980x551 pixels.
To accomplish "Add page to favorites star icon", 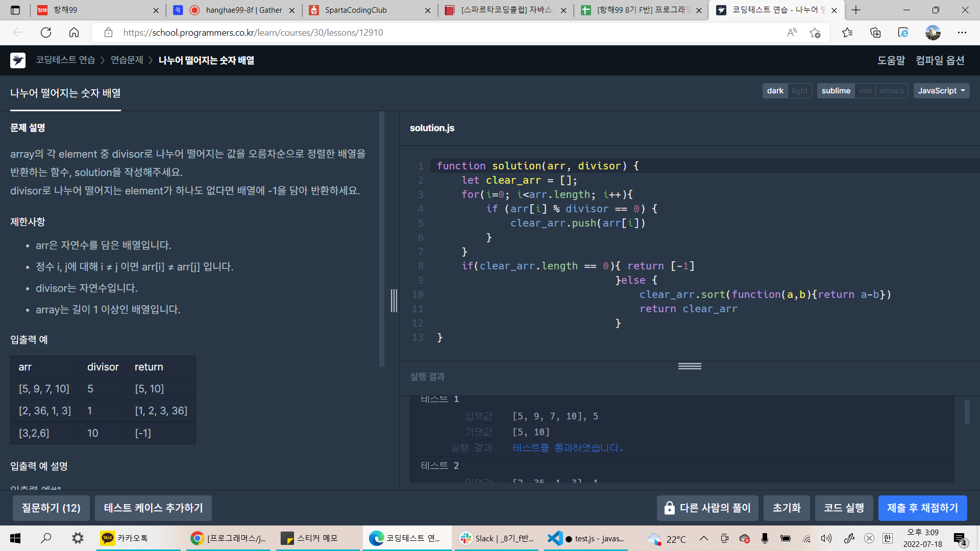I will pos(815,33).
